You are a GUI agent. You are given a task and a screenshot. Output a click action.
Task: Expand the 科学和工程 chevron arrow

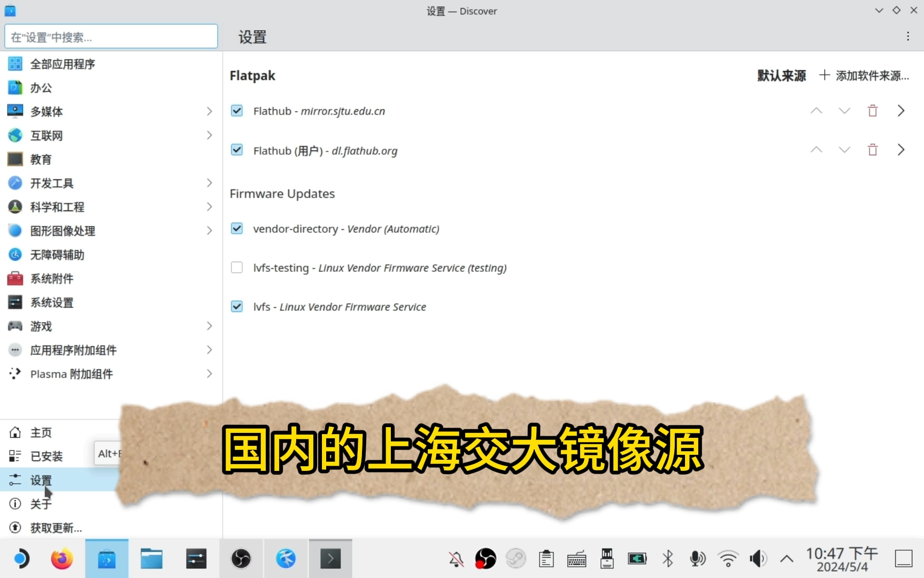point(209,207)
